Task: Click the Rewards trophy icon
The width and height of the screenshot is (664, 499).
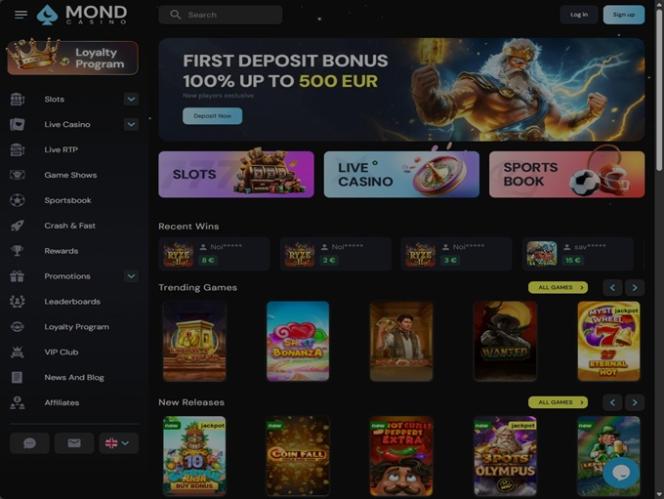Action: click(x=17, y=251)
